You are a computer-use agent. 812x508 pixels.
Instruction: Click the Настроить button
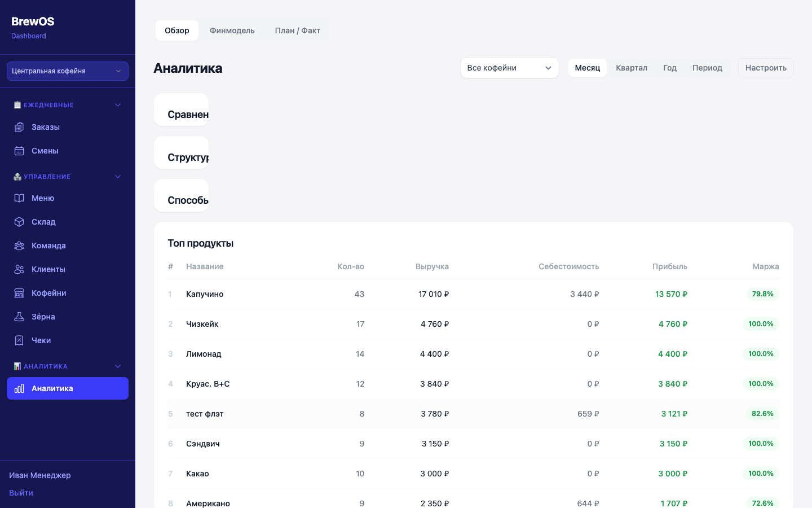pyautogui.click(x=766, y=68)
